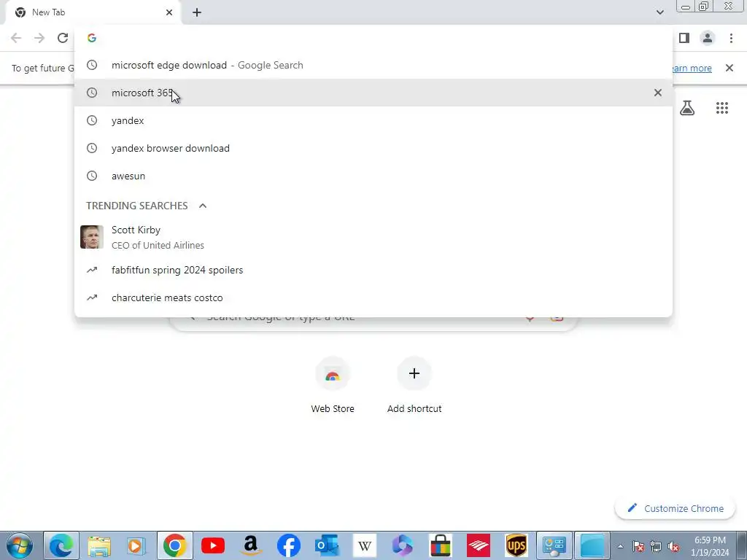Open the Scott Kirby trending result
This screenshot has height=560, width=747.
(x=373, y=237)
